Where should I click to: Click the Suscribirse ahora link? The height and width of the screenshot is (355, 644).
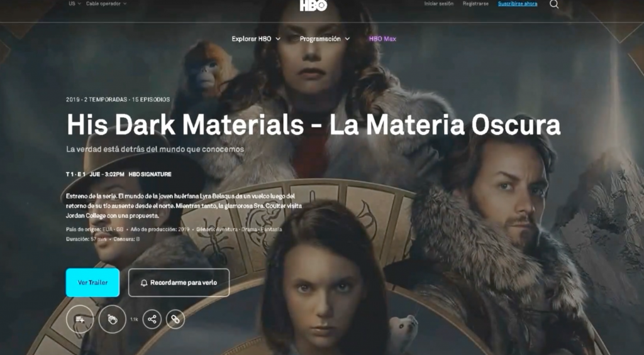[518, 4]
